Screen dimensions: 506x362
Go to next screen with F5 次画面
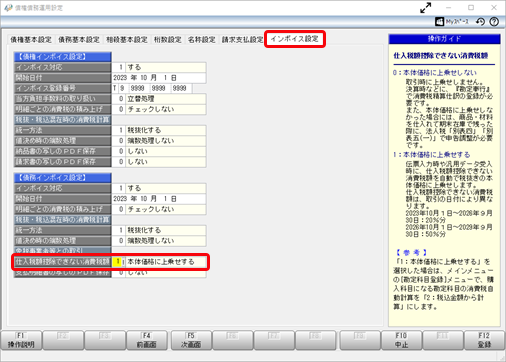pos(191,340)
